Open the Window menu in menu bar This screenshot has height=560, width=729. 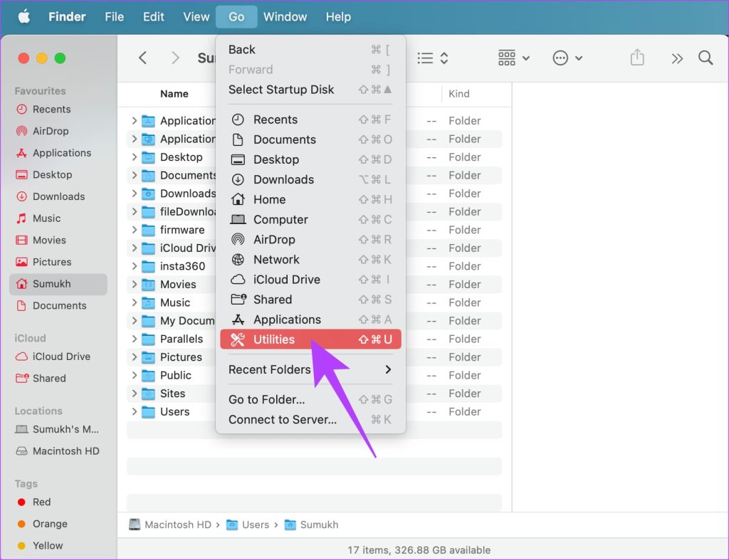click(x=285, y=16)
